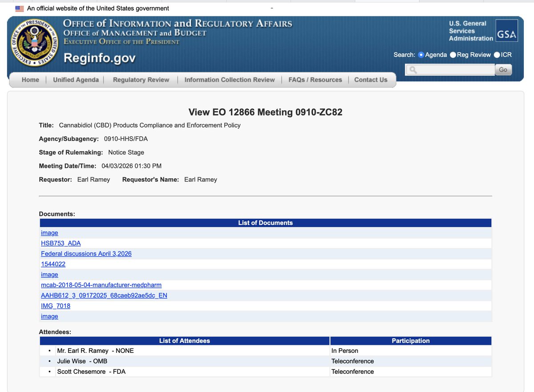The image size is (534, 392).
Task: Open the IMG_7018 document
Action: pos(56,306)
